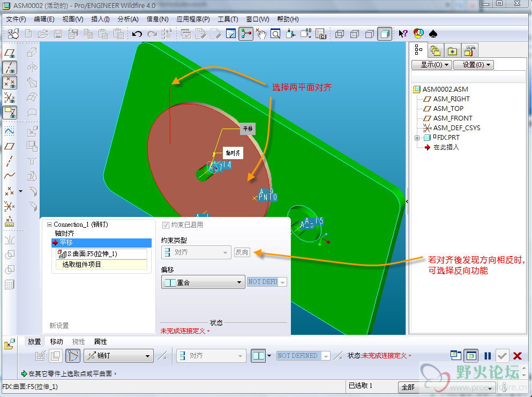Open the dashboard 对齐 constraint dropdown
The height and width of the screenshot is (397, 532).
coord(211,356)
